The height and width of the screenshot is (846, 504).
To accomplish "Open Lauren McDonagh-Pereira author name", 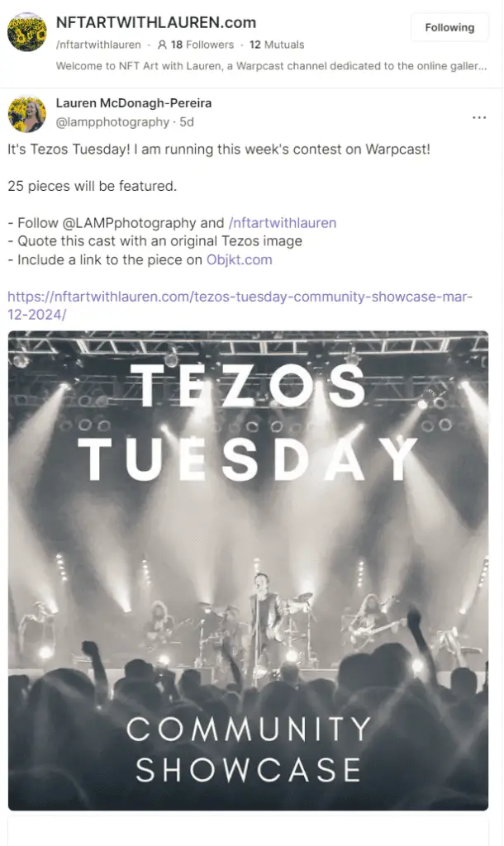I will [x=134, y=103].
